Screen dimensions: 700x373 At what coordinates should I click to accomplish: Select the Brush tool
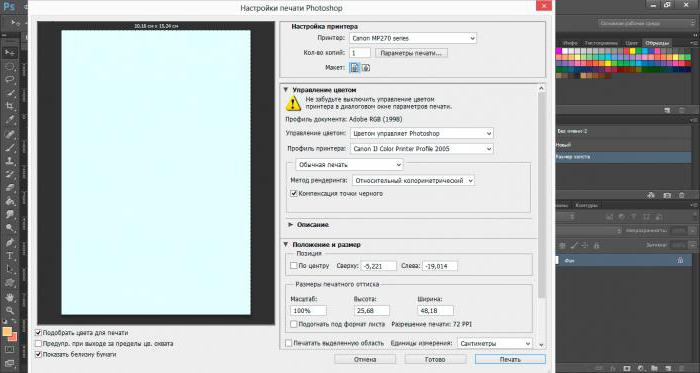click(10, 148)
